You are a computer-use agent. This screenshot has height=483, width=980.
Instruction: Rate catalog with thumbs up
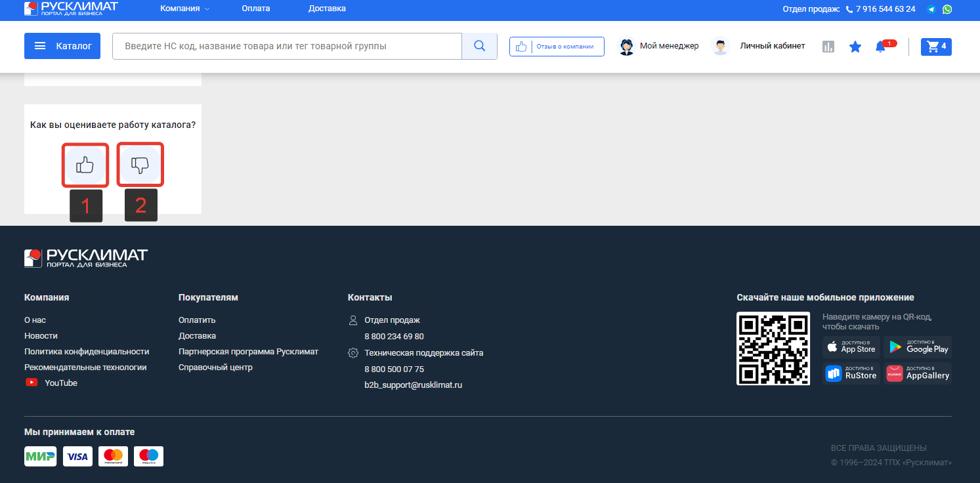pyautogui.click(x=85, y=165)
